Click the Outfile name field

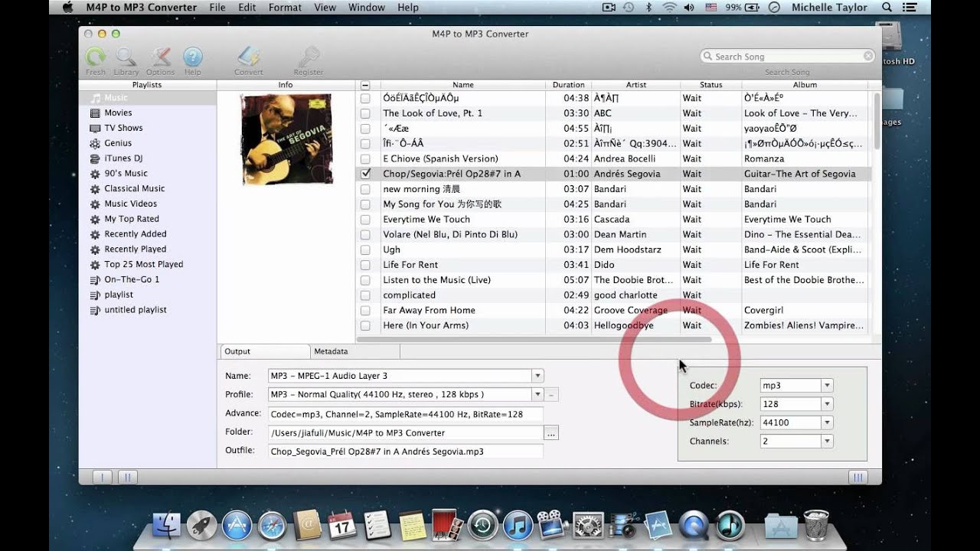tap(406, 452)
